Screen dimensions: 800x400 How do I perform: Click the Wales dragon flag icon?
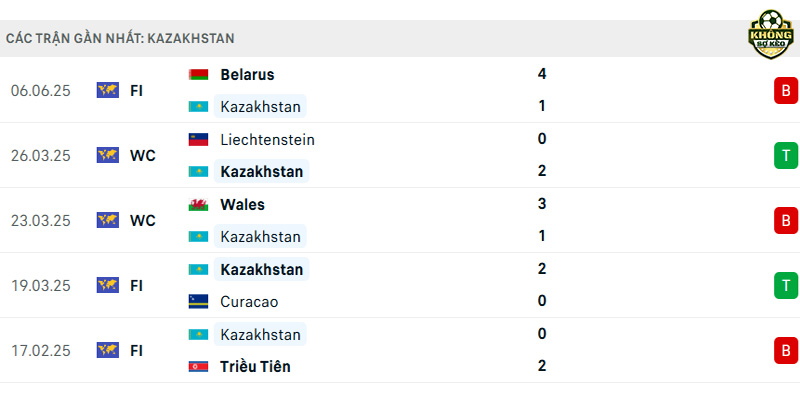[198, 205]
